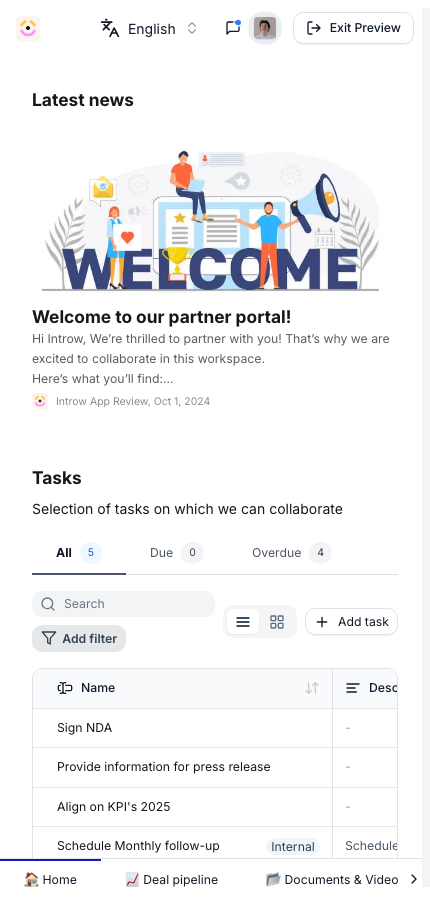Image resolution: width=430 pixels, height=900 pixels.
Task: Sort tasks by Name column arrows
Action: click(312, 688)
